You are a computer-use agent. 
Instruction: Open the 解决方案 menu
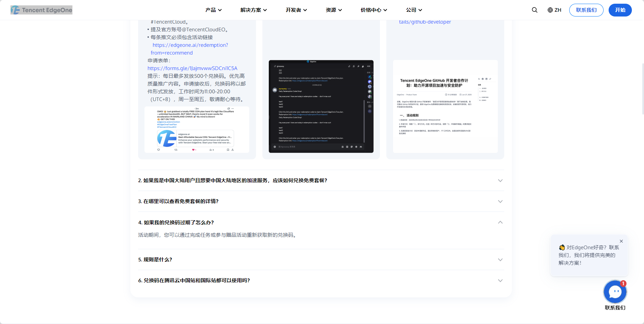pyautogui.click(x=254, y=10)
